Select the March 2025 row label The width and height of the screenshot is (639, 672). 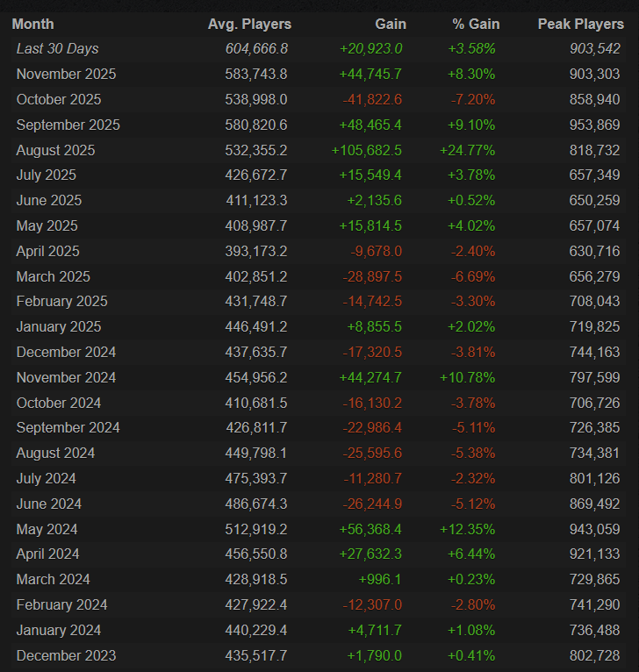[54, 276]
